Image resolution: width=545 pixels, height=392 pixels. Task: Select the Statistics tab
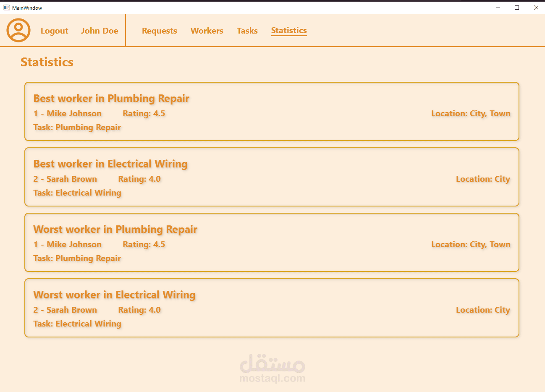289,30
